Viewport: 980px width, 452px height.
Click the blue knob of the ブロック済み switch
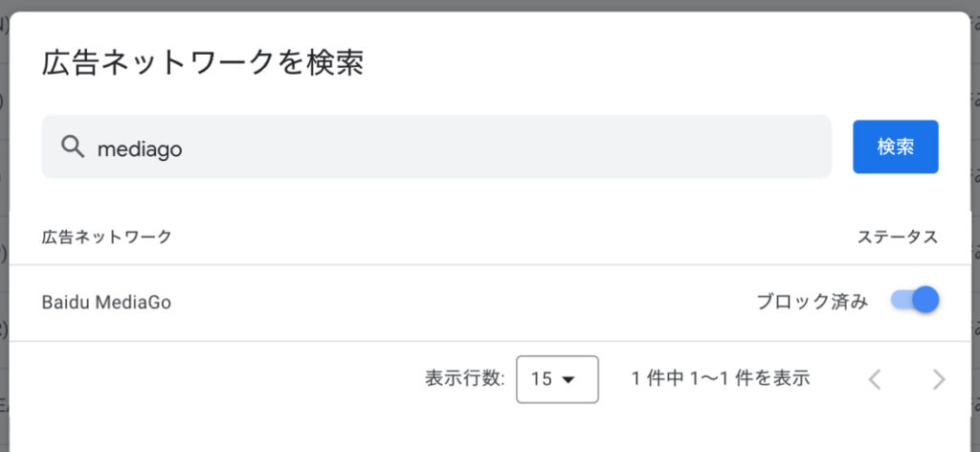925,300
